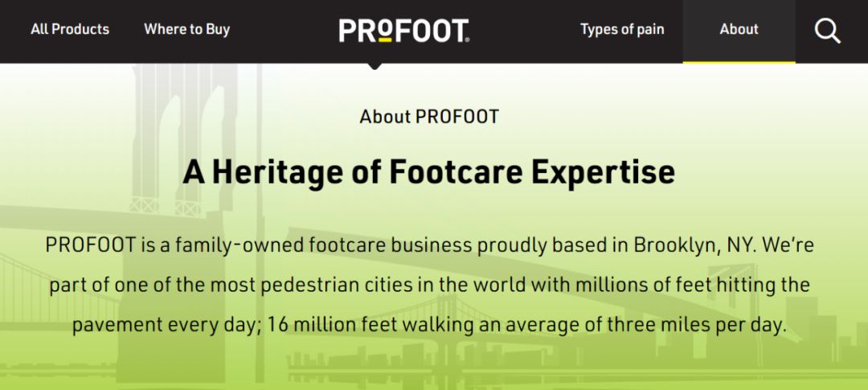Go to the Where to Buy page

[186, 30]
